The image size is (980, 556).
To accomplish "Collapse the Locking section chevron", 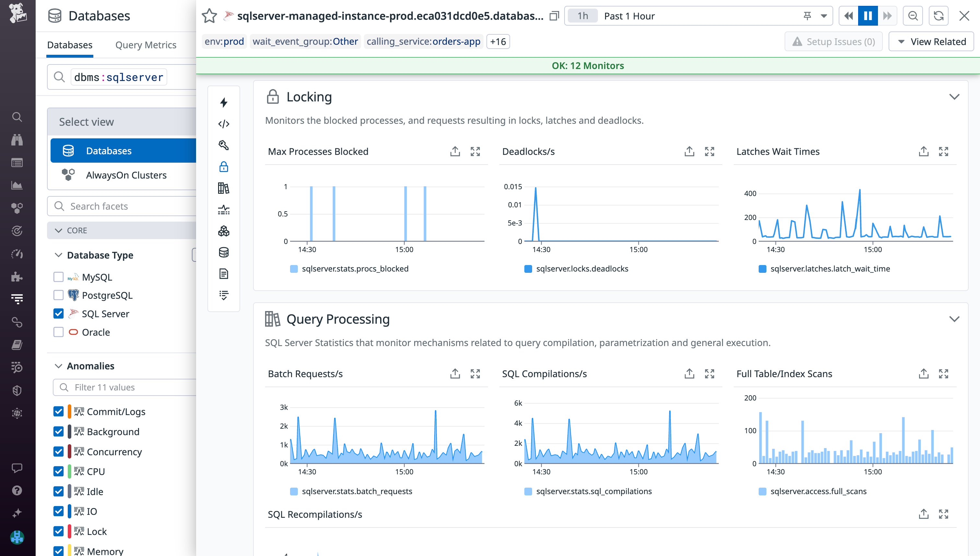I will pos(954,97).
